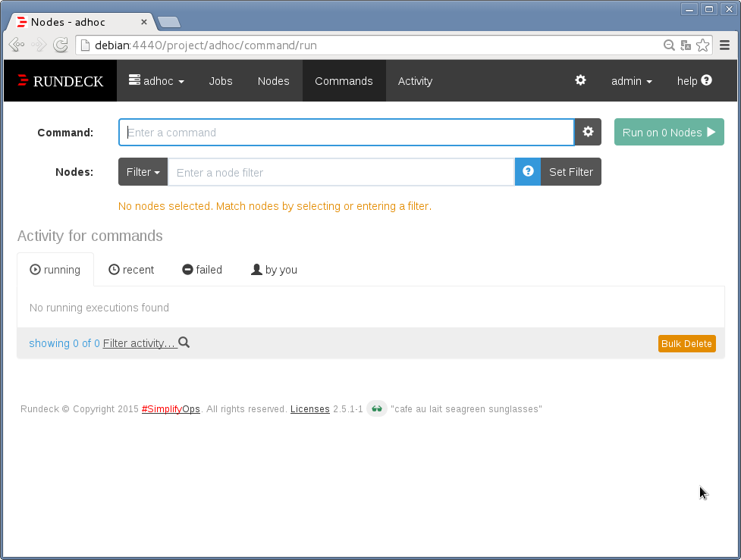This screenshot has width=741, height=560.
Task: Select the Nodes - adhoc browser tab
Action: coord(83,22)
